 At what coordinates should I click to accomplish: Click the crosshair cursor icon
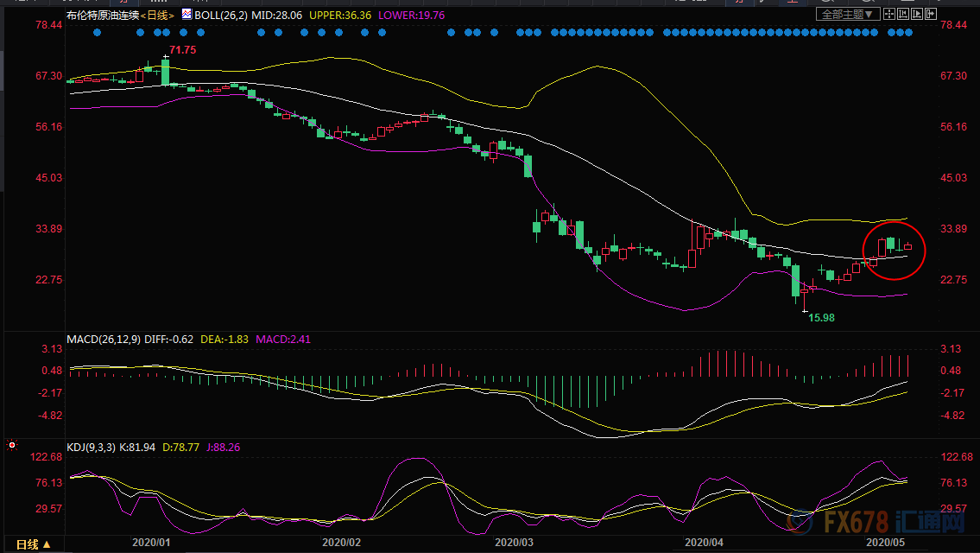tap(889, 14)
